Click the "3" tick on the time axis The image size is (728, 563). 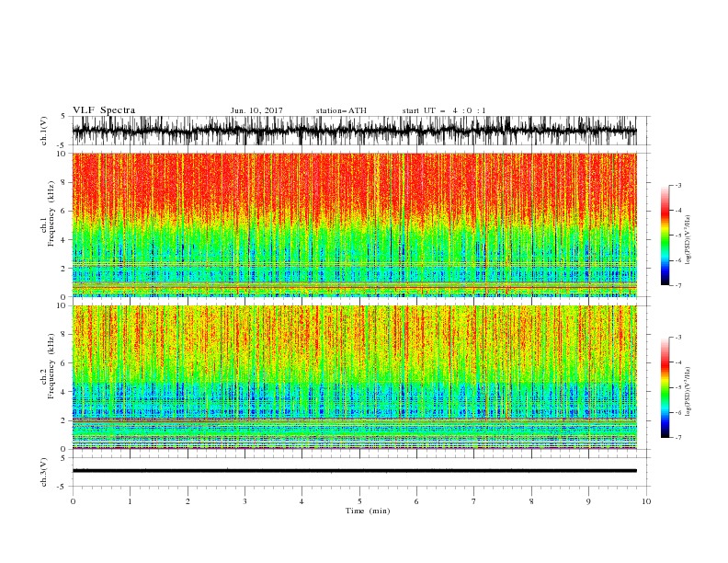tap(245, 501)
